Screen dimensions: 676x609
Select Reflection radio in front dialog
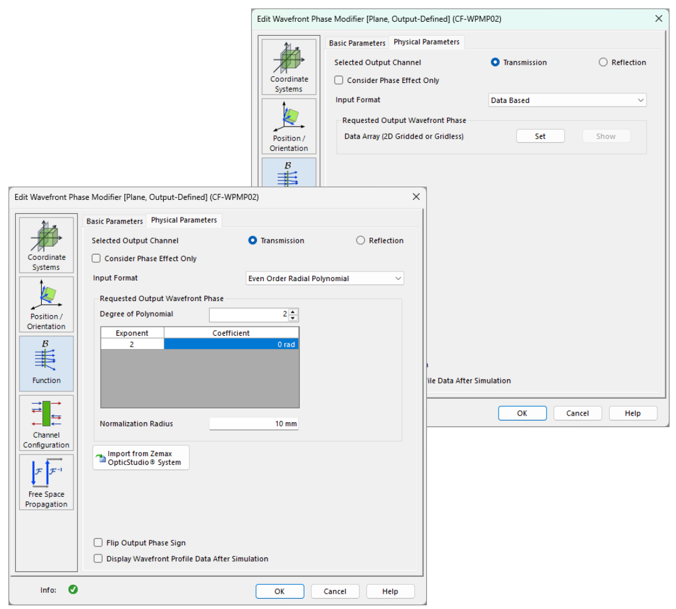point(360,240)
